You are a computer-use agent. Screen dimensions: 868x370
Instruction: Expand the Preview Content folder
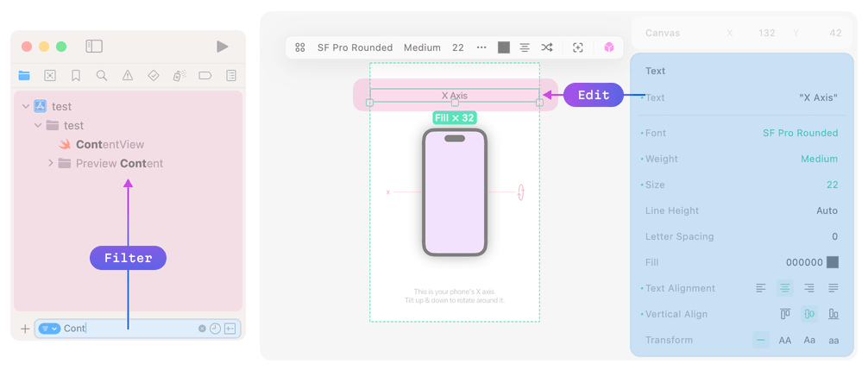[x=51, y=163]
